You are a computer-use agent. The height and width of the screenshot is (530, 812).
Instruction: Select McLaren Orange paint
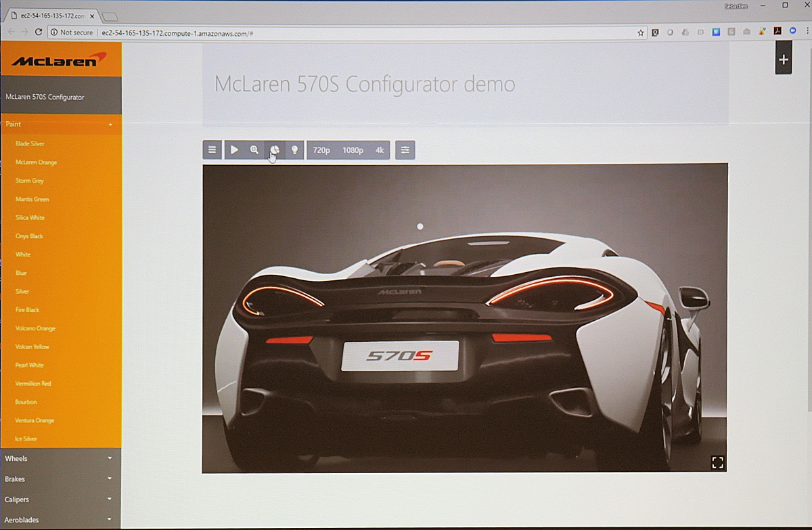coord(36,162)
